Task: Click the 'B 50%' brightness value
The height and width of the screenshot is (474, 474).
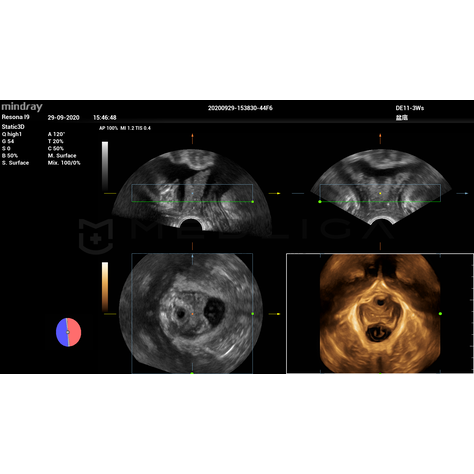Action: 10,156
